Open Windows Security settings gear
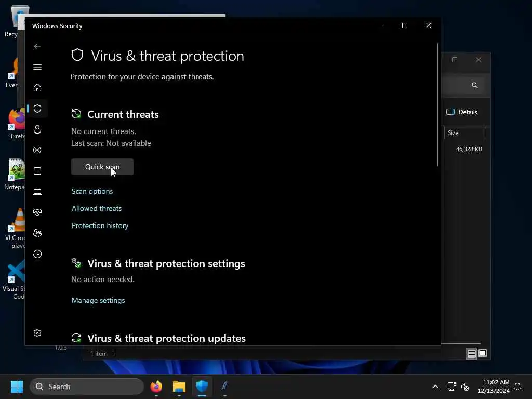 37,333
